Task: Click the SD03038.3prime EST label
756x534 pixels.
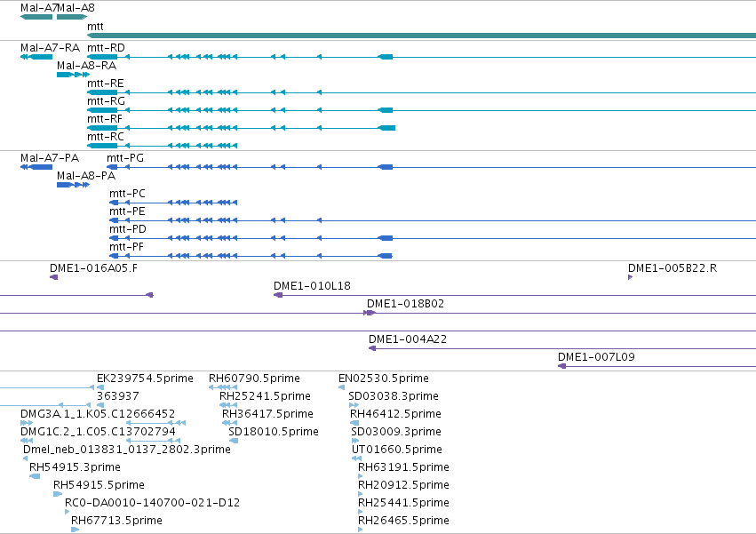Action: click(394, 397)
